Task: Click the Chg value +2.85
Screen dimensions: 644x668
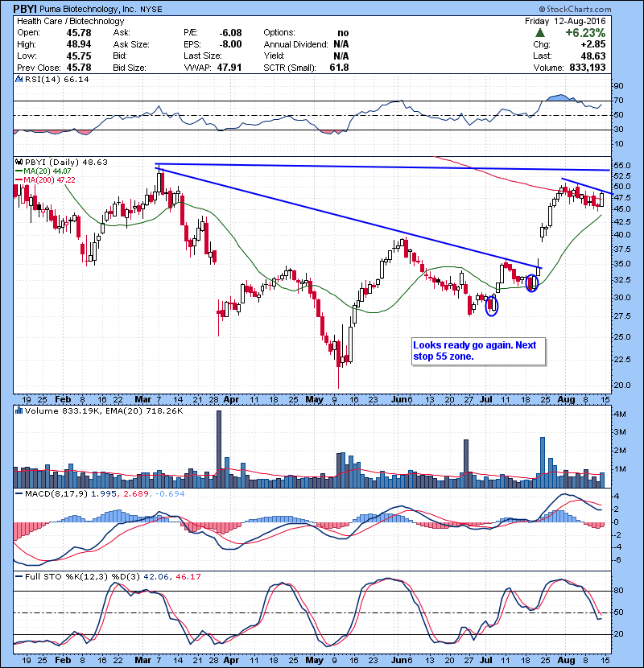Action: point(592,44)
